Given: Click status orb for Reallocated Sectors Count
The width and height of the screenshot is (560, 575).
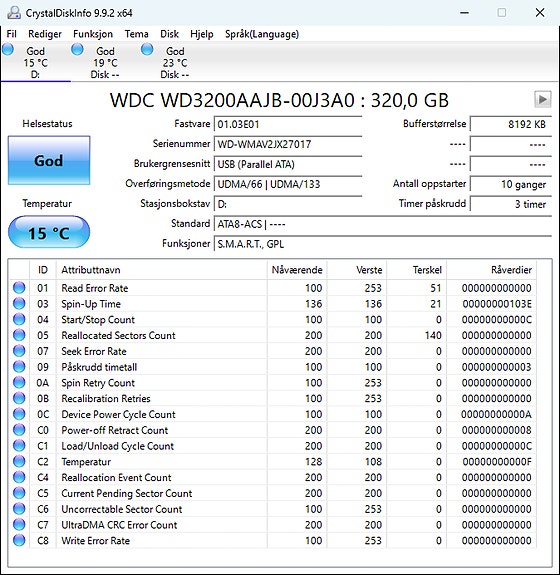Looking at the screenshot, I should [19, 335].
